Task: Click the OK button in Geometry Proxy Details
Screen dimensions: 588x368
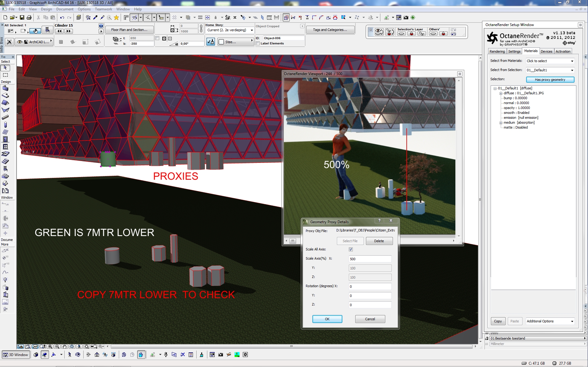Action: (327, 319)
